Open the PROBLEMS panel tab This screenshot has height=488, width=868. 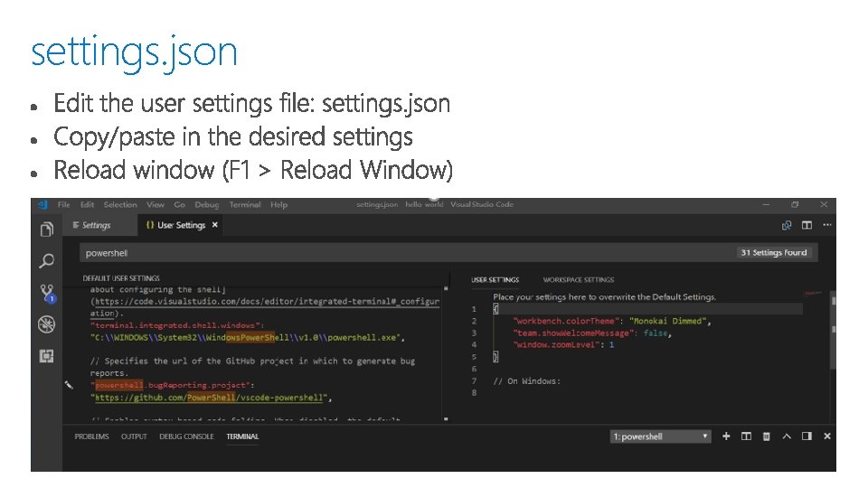(92, 436)
